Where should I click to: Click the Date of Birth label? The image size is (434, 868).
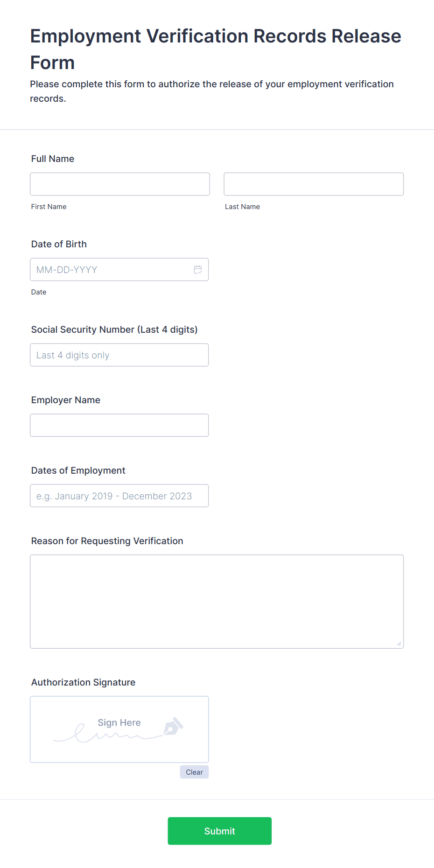[x=59, y=244]
